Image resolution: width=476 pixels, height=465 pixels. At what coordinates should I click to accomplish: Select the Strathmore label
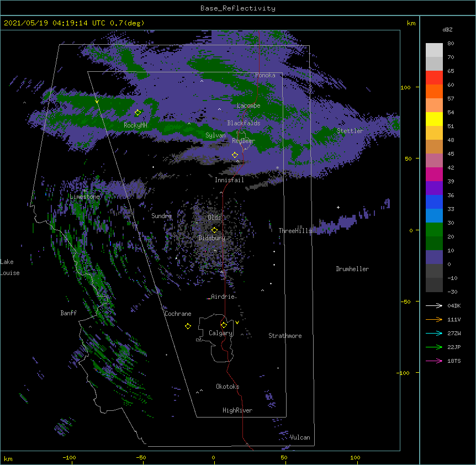click(285, 336)
